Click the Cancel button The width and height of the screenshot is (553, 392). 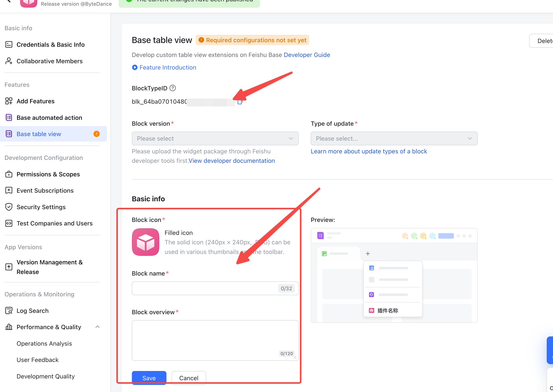189,378
